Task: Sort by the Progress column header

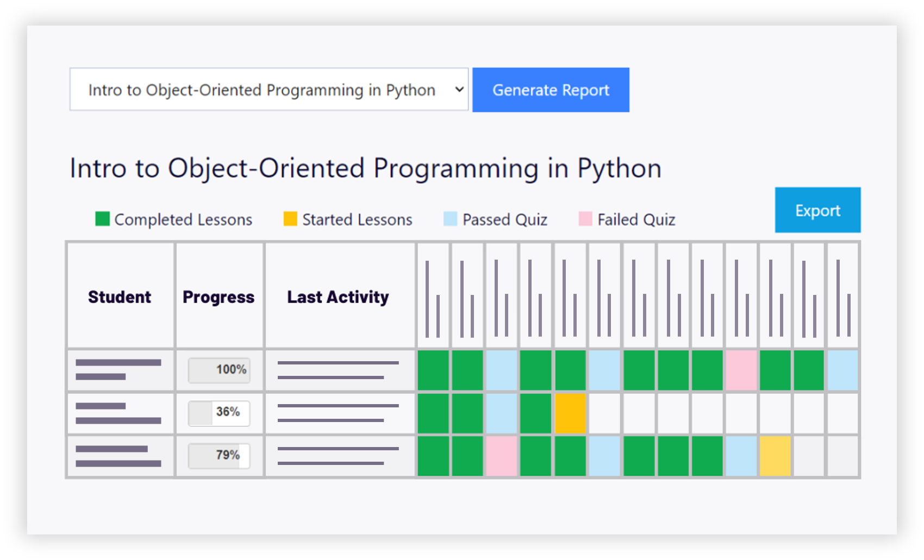Action: point(218,297)
